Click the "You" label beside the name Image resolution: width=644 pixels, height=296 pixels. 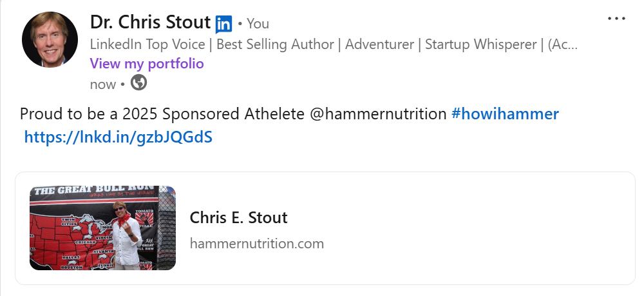point(258,24)
